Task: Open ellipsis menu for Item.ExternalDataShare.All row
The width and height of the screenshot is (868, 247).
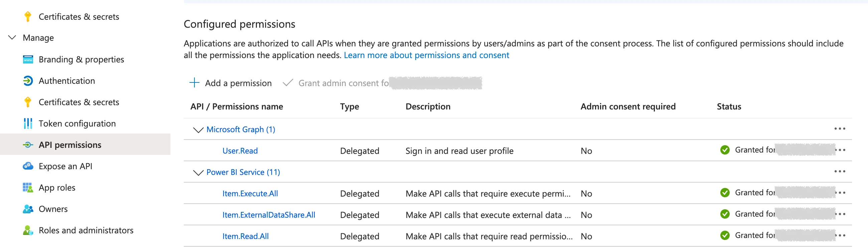Action: point(841,214)
